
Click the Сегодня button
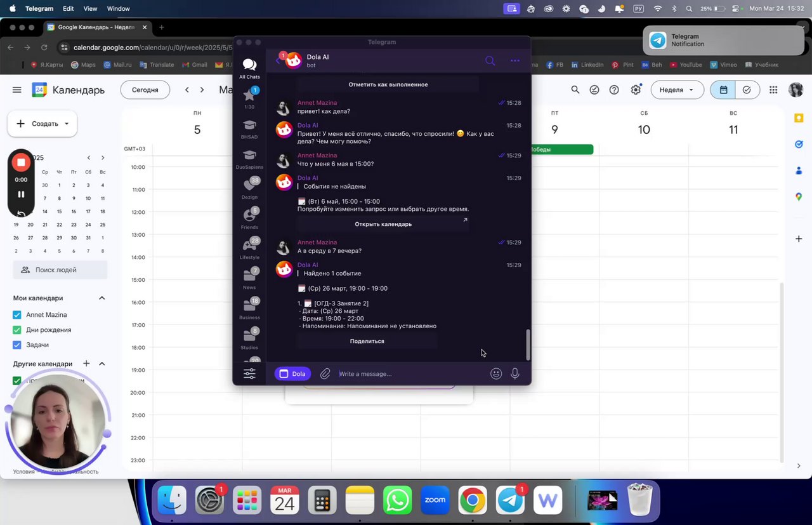tap(145, 90)
